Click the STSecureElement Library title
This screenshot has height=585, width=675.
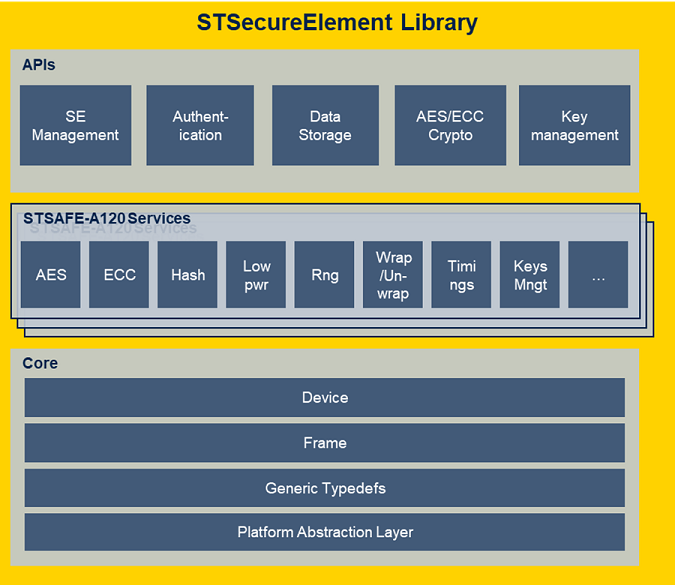click(337, 22)
